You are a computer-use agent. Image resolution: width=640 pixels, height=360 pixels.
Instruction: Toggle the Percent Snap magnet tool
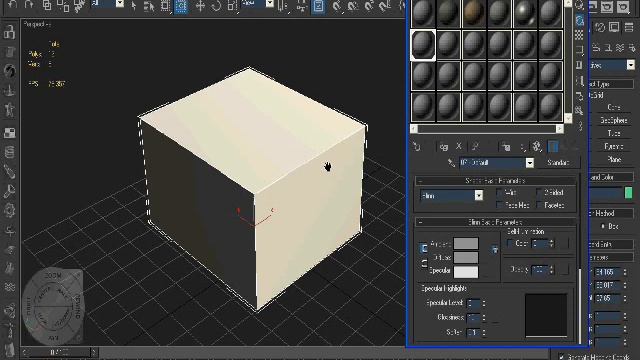tap(369, 6)
